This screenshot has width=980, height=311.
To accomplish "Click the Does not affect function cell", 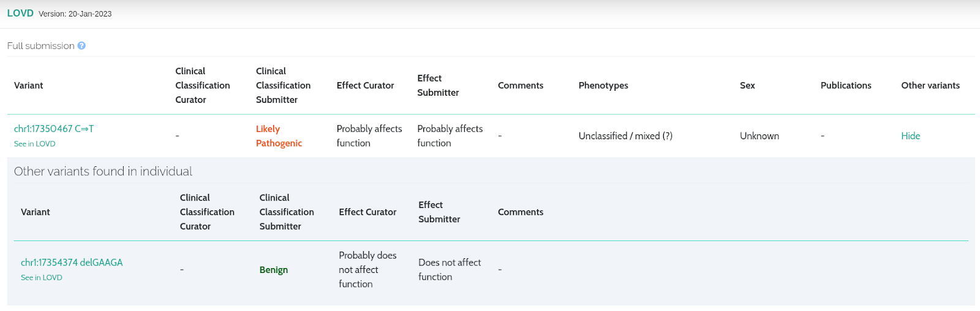I will tap(450, 270).
